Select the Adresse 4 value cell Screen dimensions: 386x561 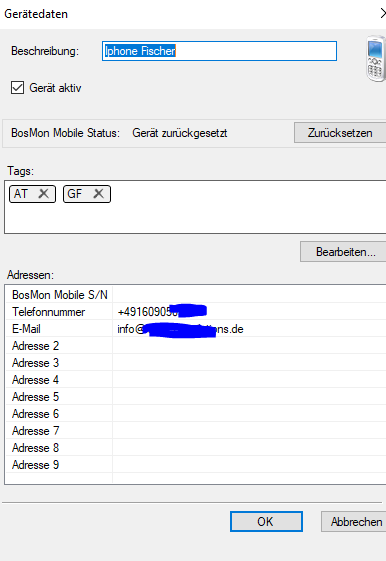[x=249, y=380]
